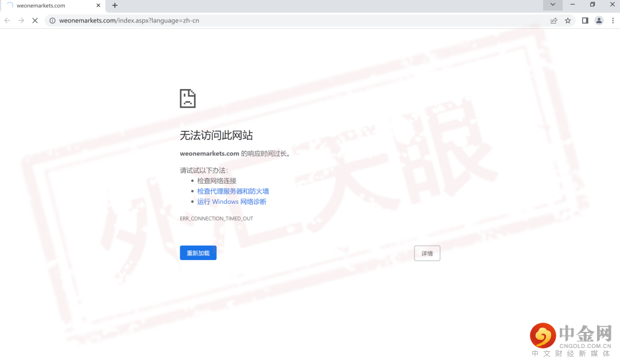This screenshot has height=364, width=620.
Task: Select the weonemarkets.com browser tab
Action: click(x=52, y=5)
